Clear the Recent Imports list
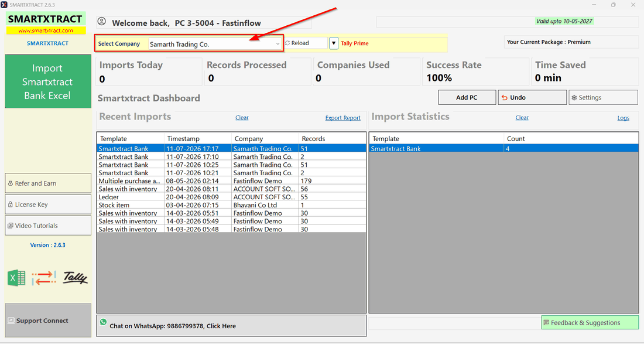This screenshot has height=344, width=644. pyautogui.click(x=242, y=118)
